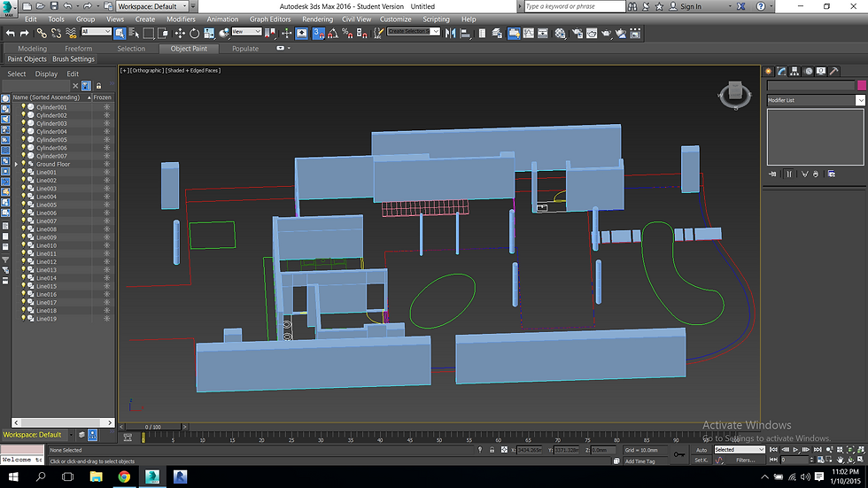
Task: Click the Display menu in Scene Explorer
Action: pos(46,74)
